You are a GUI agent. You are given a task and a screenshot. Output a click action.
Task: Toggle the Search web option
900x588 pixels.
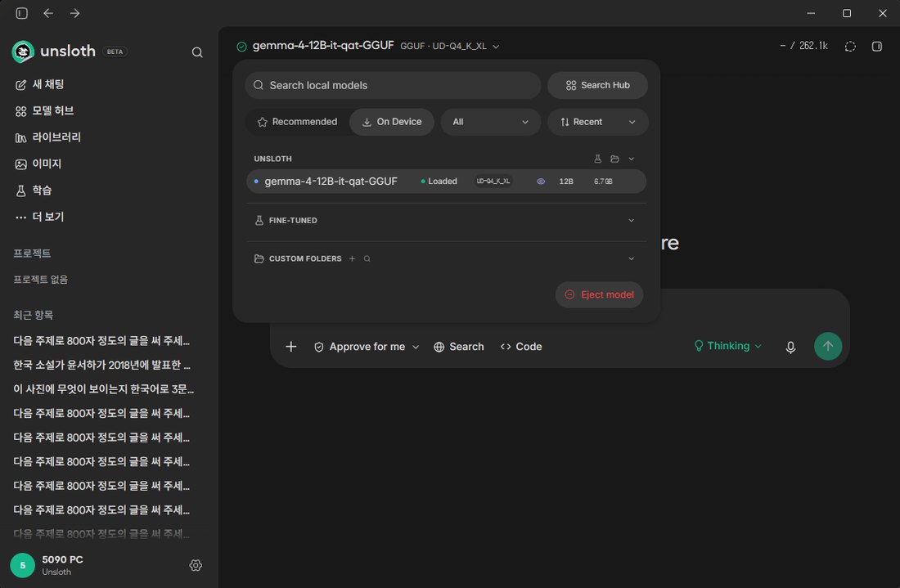(459, 347)
